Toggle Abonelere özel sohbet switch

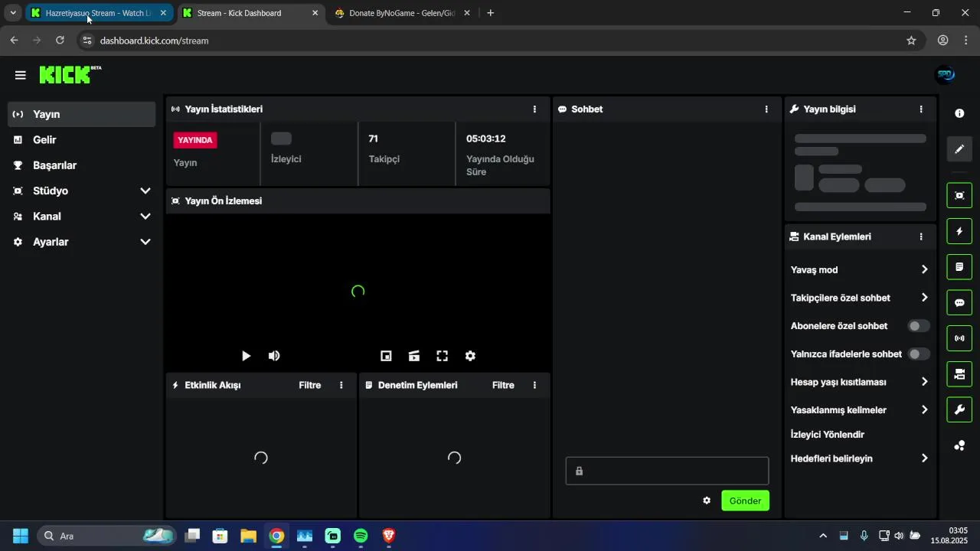(919, 326)
